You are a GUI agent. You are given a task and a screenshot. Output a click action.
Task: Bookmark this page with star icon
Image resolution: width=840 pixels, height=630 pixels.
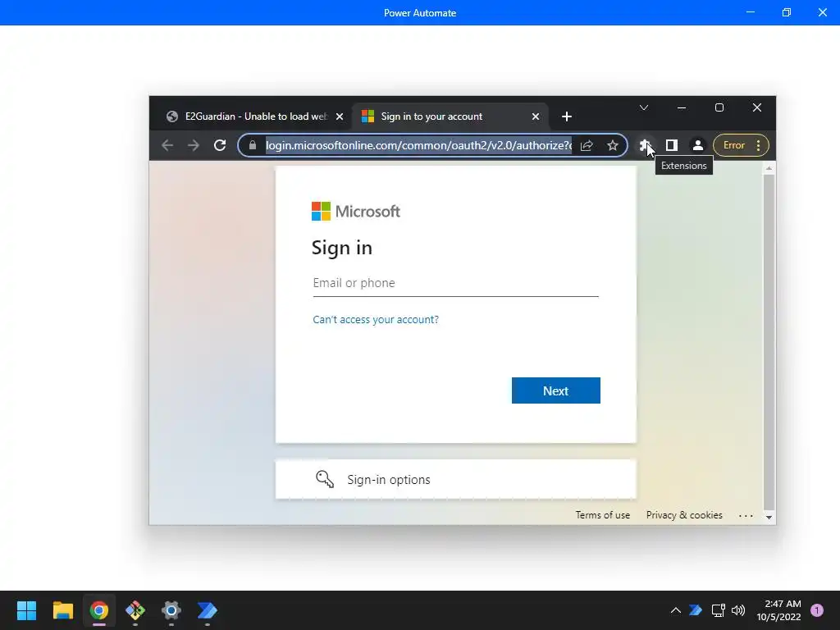(613, 145)
